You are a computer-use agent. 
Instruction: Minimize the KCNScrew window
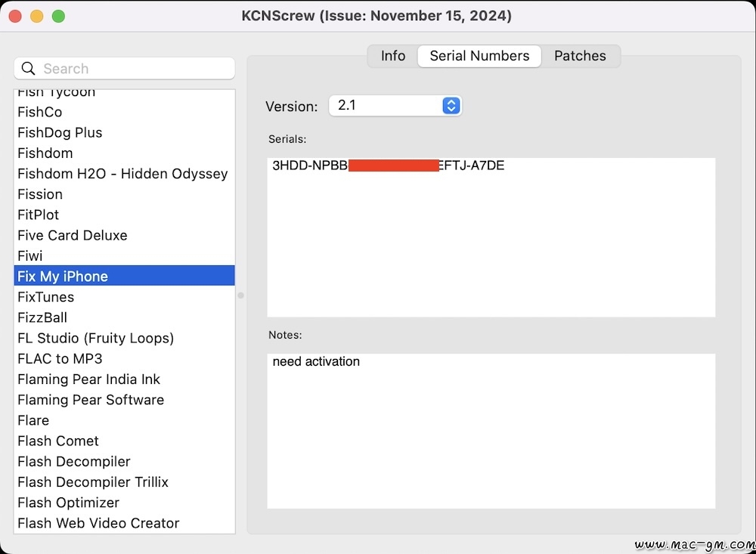tap(37, 16)
